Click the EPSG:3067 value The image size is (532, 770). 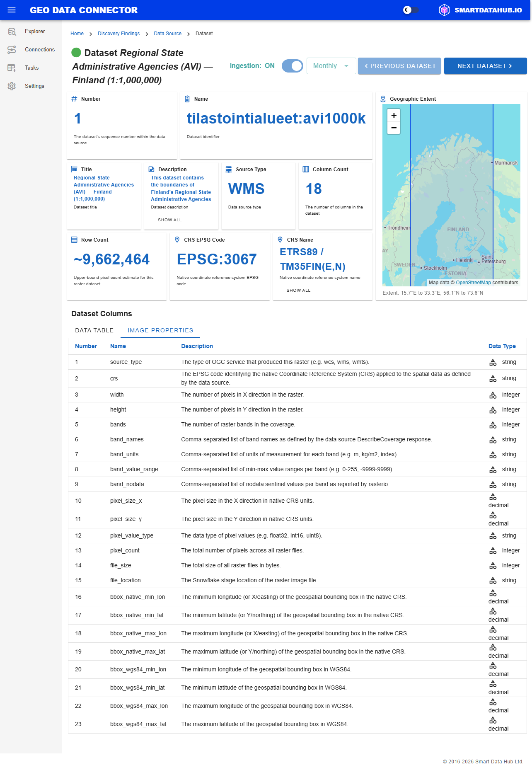tap(217, 259)
